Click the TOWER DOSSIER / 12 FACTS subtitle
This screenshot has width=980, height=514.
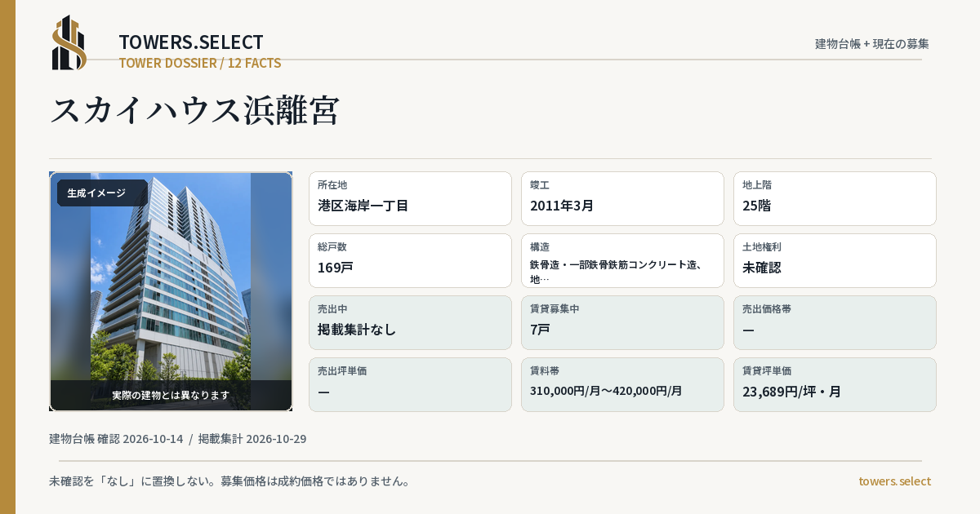point(200,63)
